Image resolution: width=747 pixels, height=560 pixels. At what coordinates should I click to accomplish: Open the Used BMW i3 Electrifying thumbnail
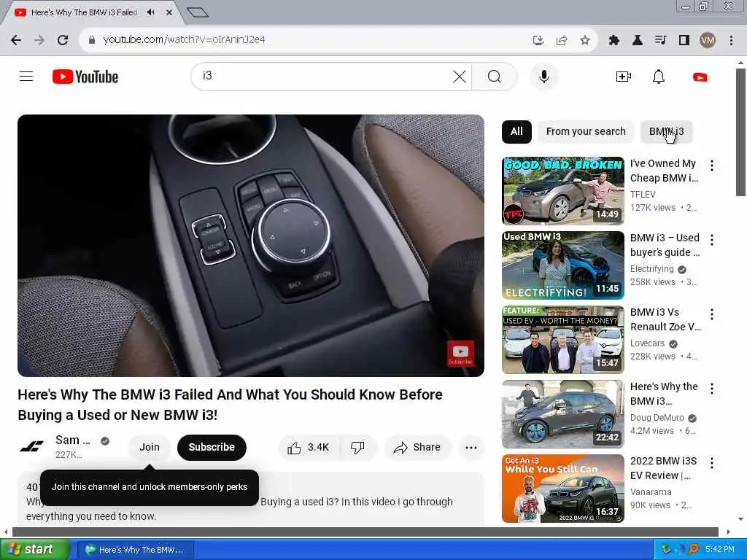(x=562, y=265)
